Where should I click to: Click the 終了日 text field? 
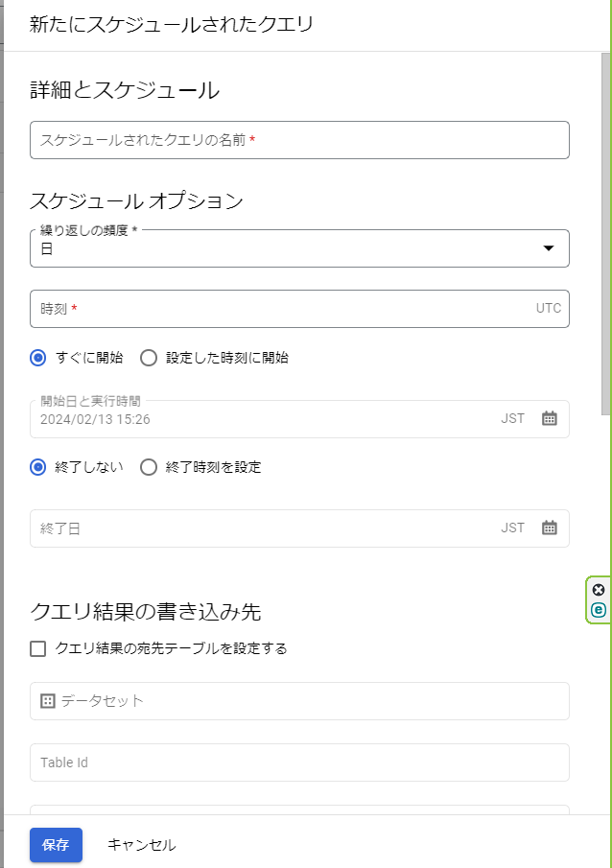click(x=269, y=528)
